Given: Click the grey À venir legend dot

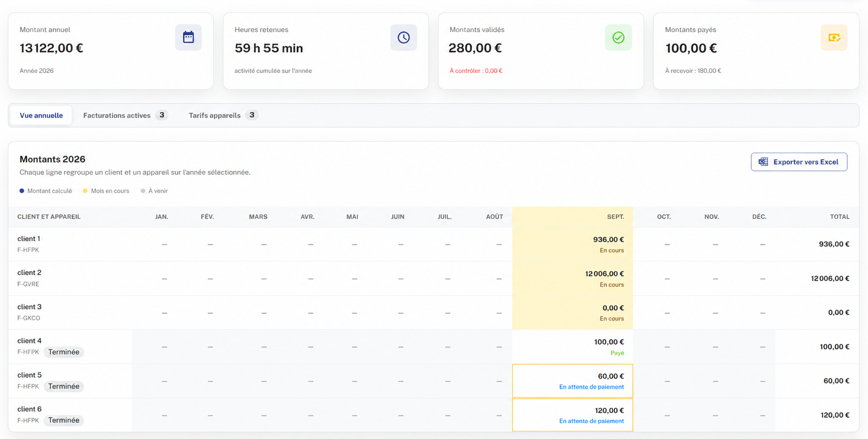Looking at the screenshot, I should tap(143, 191).
